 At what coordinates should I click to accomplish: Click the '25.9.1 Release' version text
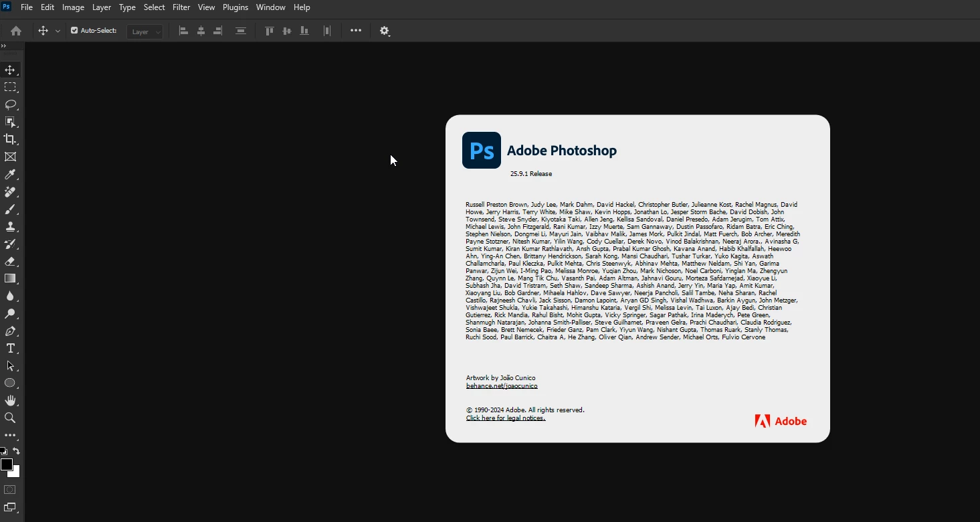(531, 174)
